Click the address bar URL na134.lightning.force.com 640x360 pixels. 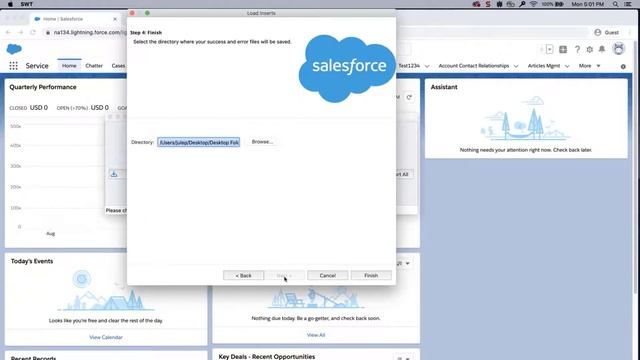90,32
